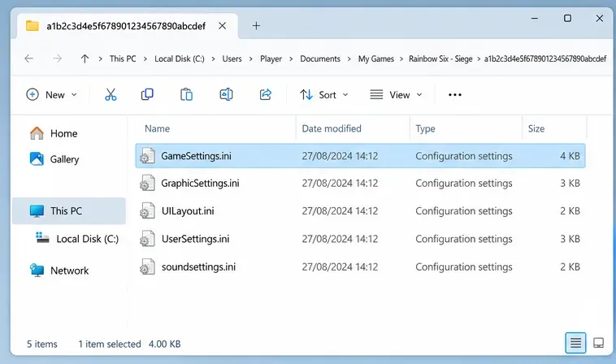The image size is (616, 364).
Task: Close the a1b2c3d4e5f6 folder tab
Action: pos(223,26)
